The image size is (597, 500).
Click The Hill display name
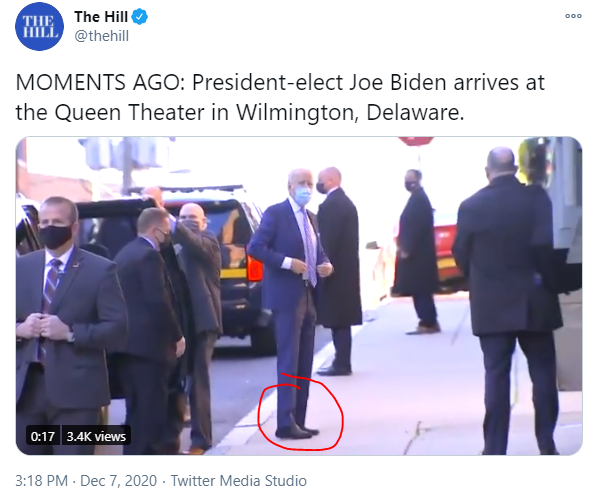[101, 17]
